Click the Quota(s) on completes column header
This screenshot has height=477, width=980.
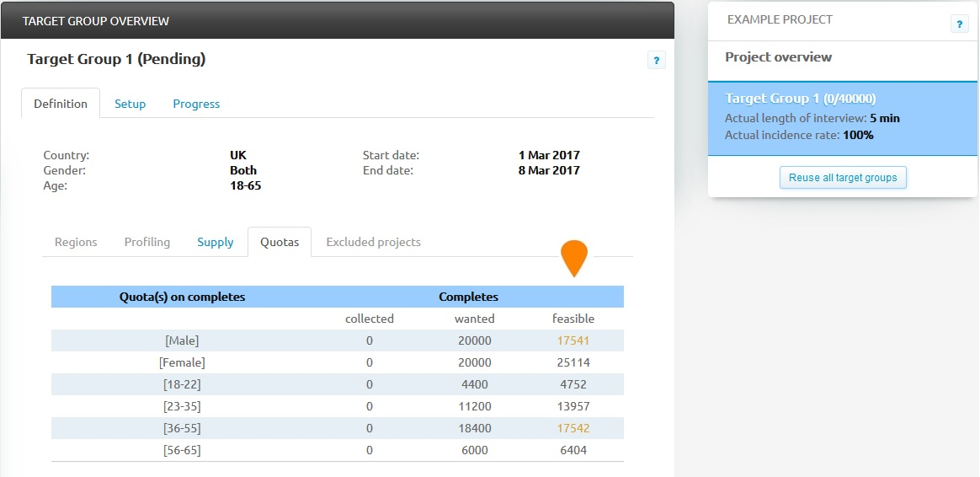182,297
